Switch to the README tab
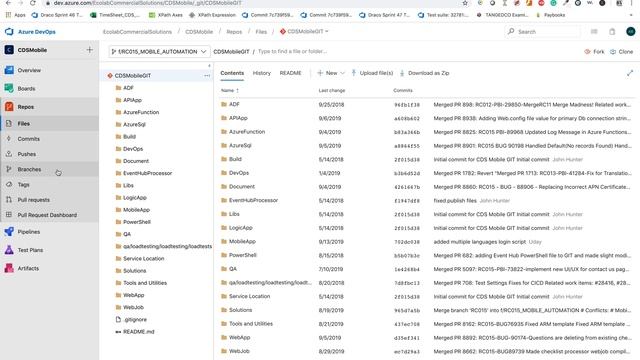This screenshot has height=360, width=640. [290, 73]
